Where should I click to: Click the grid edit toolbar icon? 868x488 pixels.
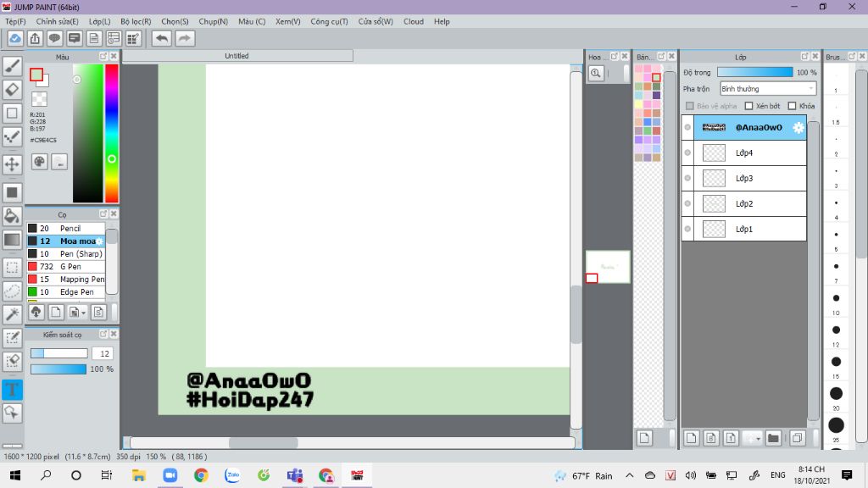click(133, 39)
